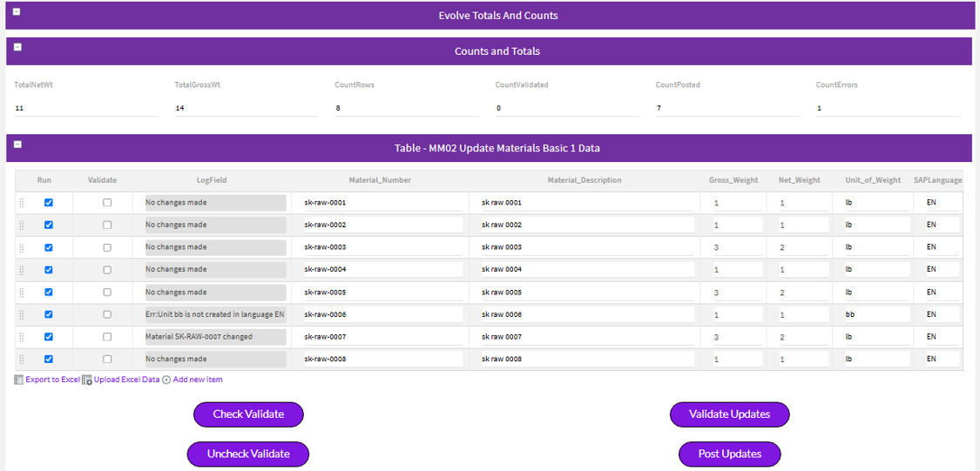Click the Add new item link
Image resolution: width=980 pixels, height=471 pixels.
(198, 380)
